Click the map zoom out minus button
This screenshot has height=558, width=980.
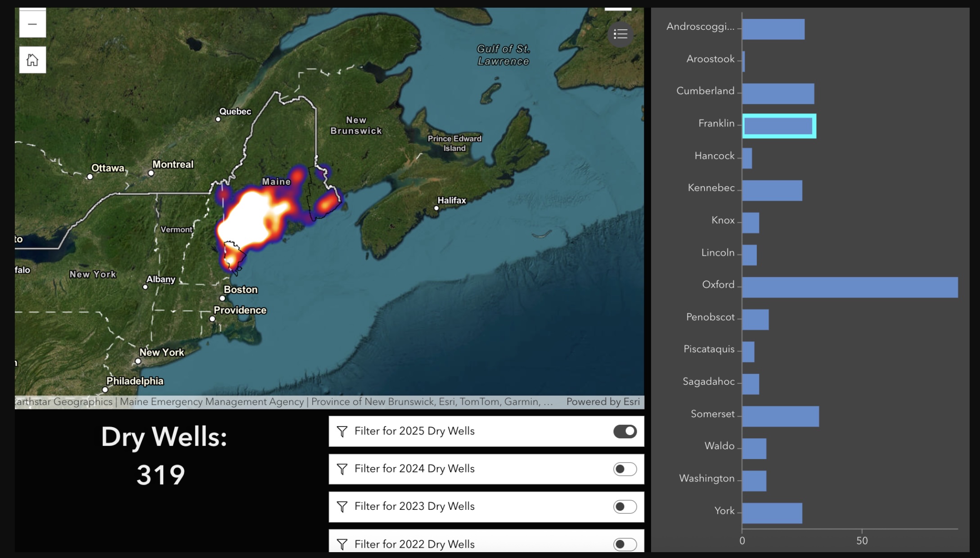click(x=32, y=24)
